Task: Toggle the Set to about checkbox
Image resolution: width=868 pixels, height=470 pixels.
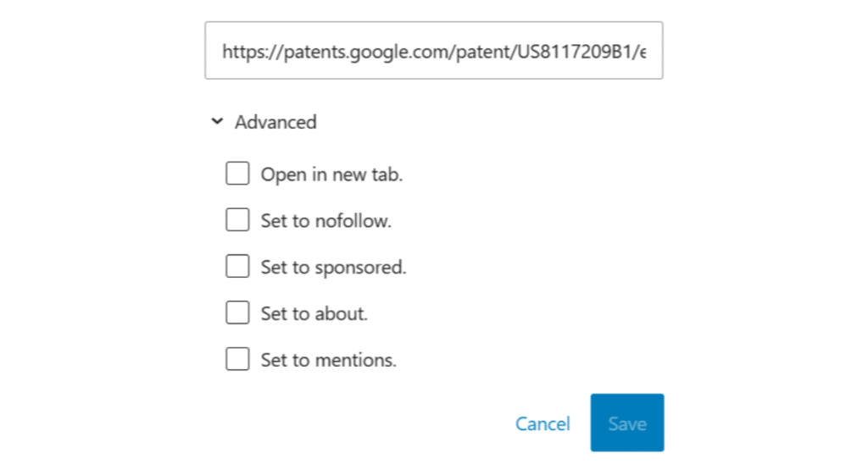Action: coord(237,313)
